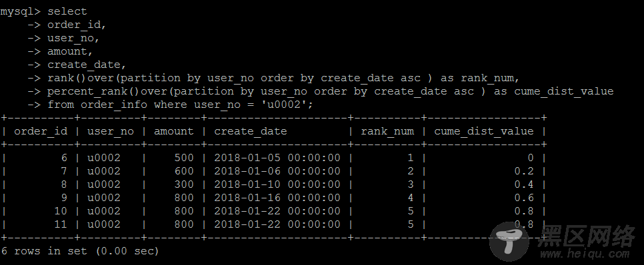Screen dimensions: 644x265
Task: Click the amount cell showing 300
Action: pos(183,184)
